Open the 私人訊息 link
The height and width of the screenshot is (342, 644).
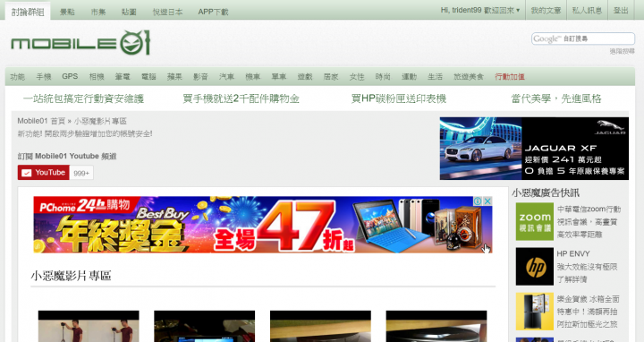[x=587, y=10]
